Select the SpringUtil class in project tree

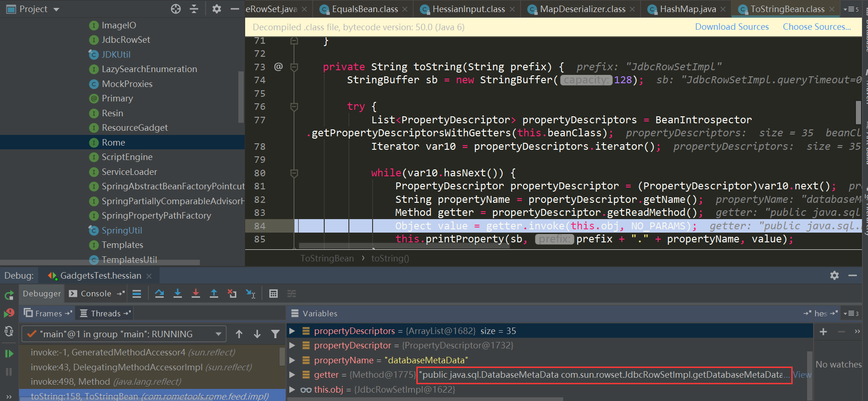pyautogui.click(x=122, y=230)
